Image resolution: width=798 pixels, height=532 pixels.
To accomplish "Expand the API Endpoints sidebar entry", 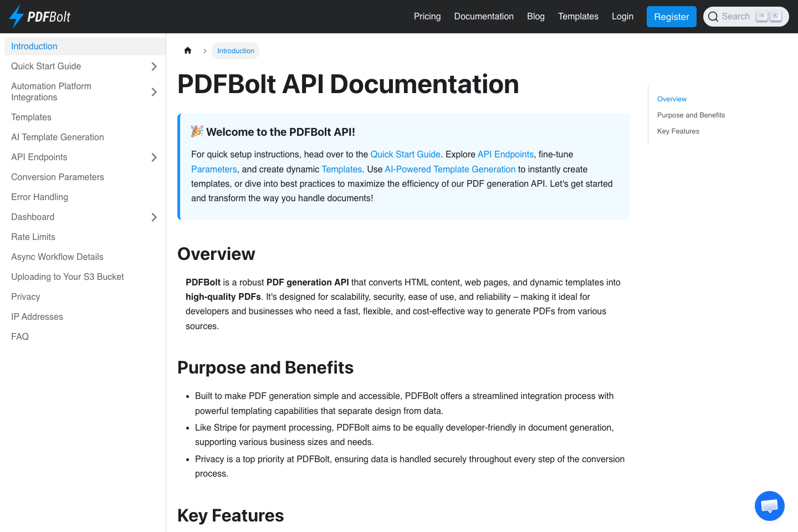I will coord(154,157).
